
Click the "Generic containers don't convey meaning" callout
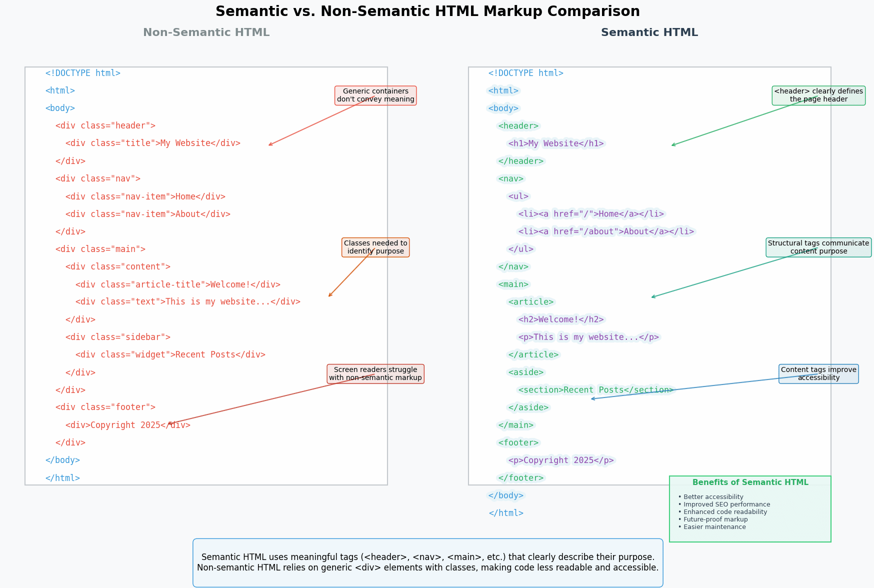pyautogui.click(x=375, y=95)
